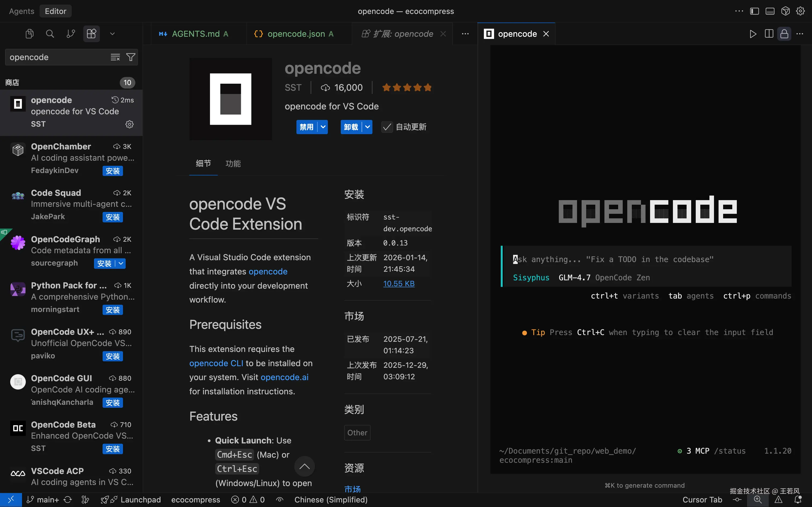Click the split editor icon
Screen dimensions: 812x507
(x=769, y=34)
